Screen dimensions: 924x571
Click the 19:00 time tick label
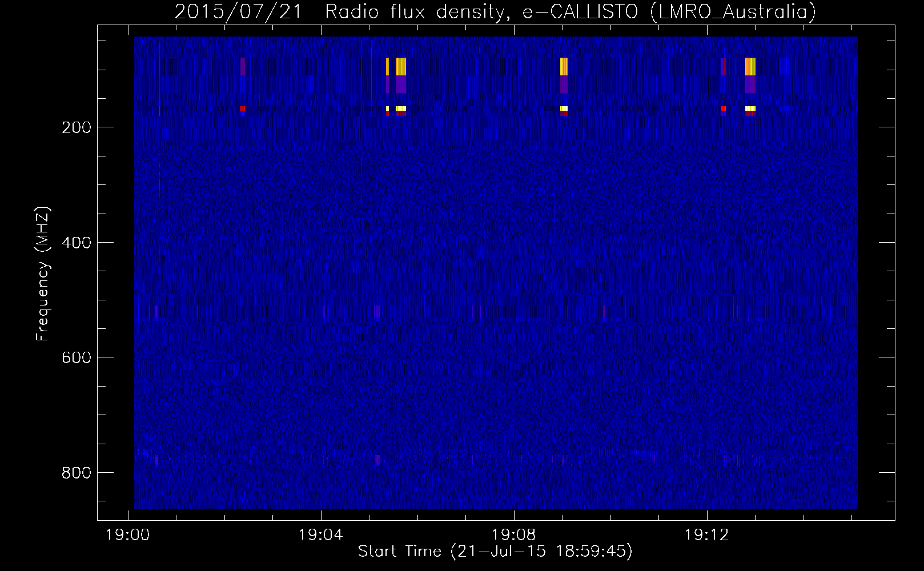click(128, 535)
